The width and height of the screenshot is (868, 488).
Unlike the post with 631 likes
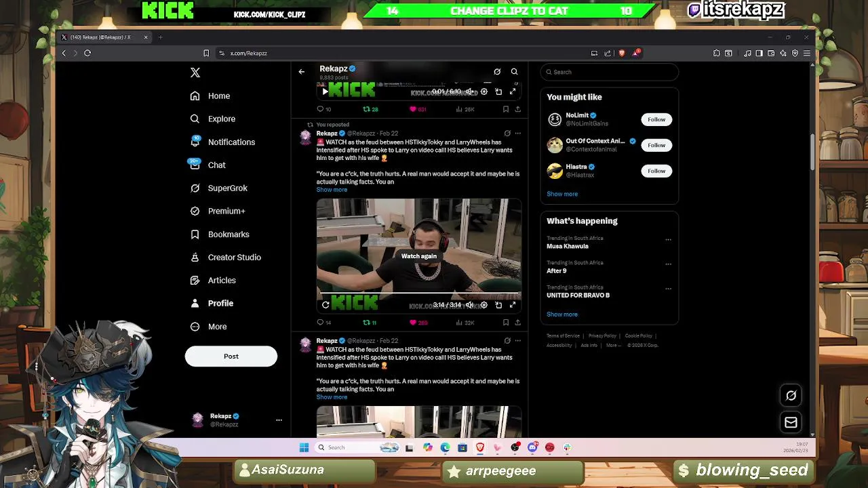pyautogui.click(x=418, y=109)
